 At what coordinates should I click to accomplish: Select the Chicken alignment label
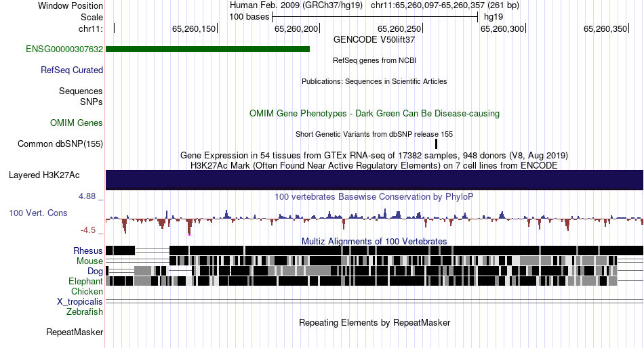(87, 291)
